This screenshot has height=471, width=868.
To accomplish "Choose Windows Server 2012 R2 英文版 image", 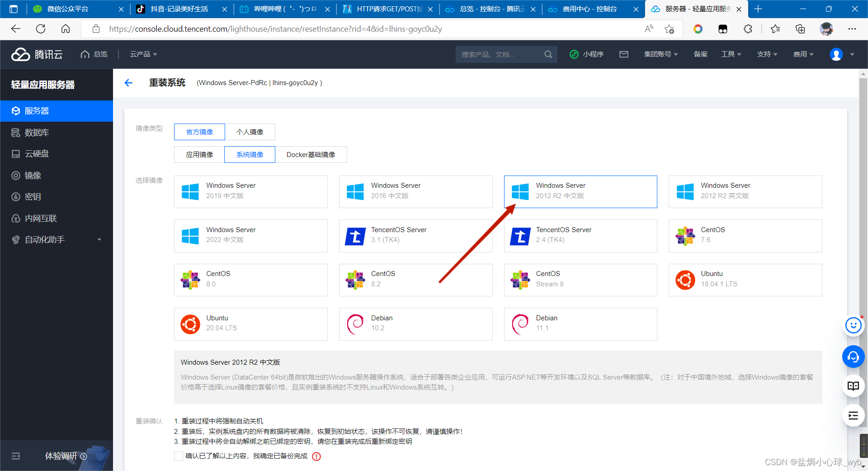I will [745, 192].
